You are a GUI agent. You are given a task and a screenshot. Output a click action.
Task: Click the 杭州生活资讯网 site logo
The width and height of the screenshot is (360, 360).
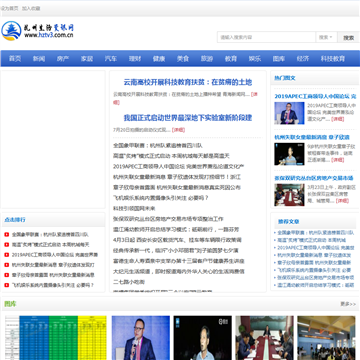coord(38,31)
